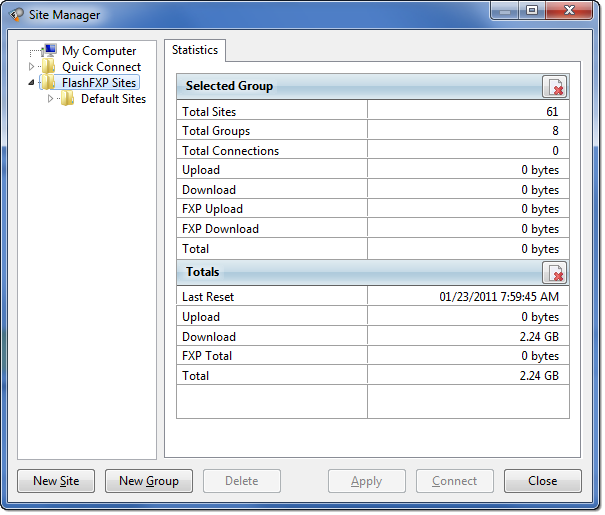605x515 pixels.
Task: Click the Site Manager title bar icon
Action: coord(16,15)
